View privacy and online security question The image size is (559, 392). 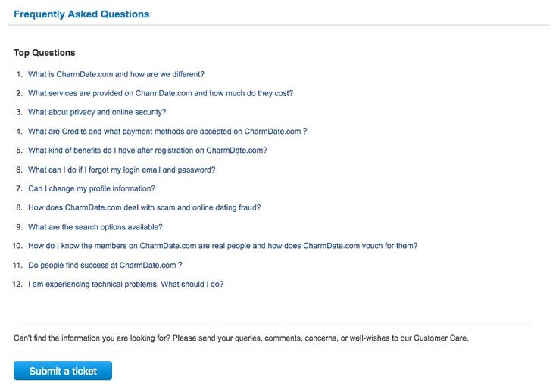click(97, 112)
